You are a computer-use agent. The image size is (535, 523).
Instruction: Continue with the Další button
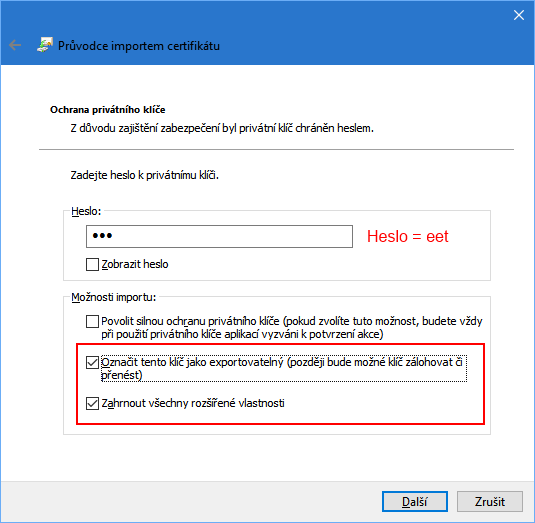tap(415, 502)
